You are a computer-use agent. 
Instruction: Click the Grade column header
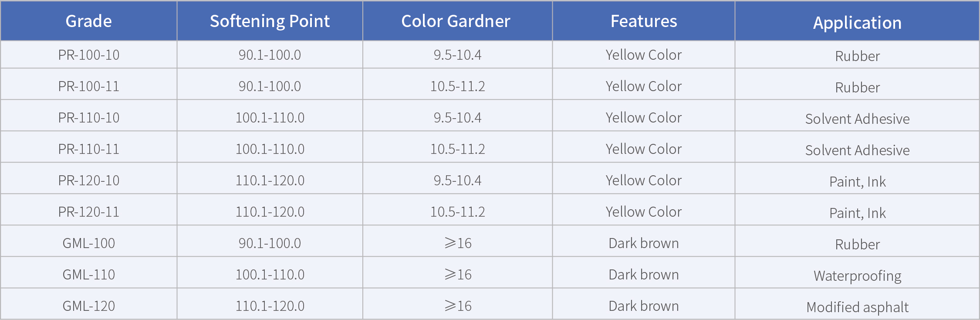click(88, 21)
